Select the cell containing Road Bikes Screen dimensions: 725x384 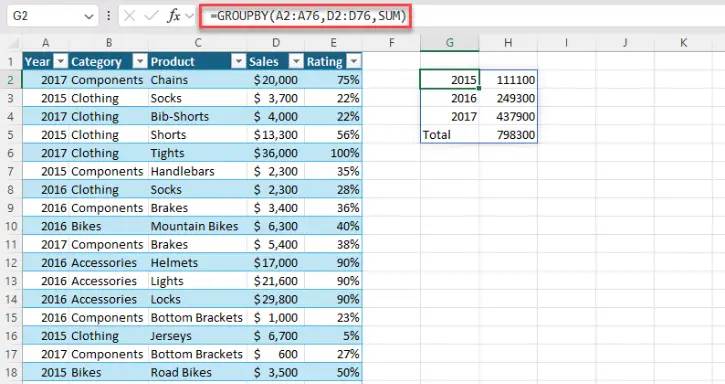198,372
